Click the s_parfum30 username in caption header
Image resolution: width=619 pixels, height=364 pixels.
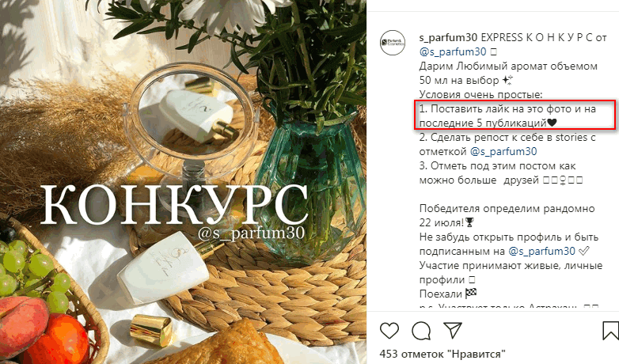click(448, 38)
